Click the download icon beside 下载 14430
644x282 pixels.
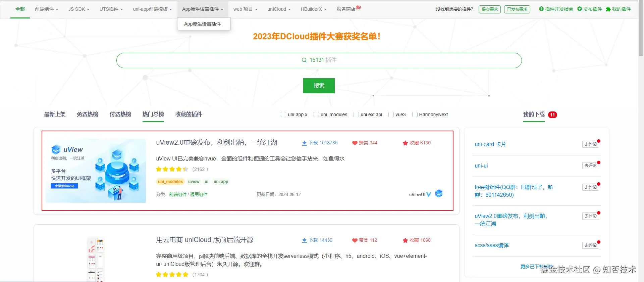tap(304, 240)
